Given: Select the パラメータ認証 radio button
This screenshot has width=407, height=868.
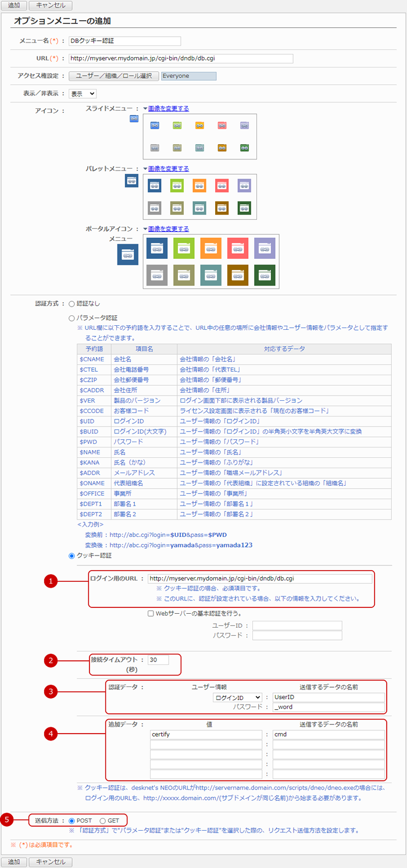Looking at the screenshot, I should [72, 318].
